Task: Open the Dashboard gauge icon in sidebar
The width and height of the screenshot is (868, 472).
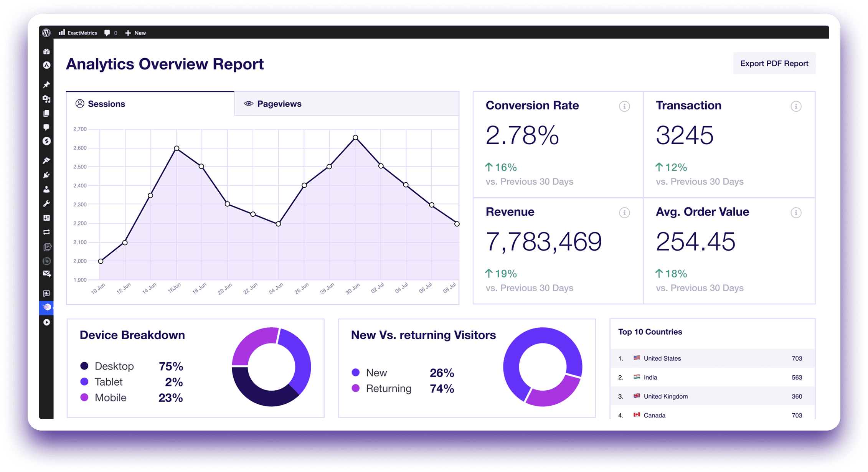Action: [x=46, y=51]
